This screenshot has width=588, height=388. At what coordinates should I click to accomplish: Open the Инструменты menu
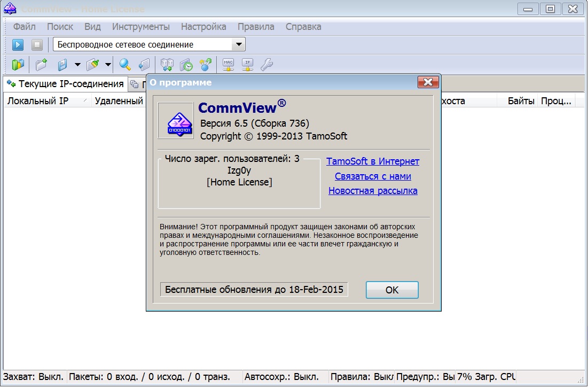[140, 27]
